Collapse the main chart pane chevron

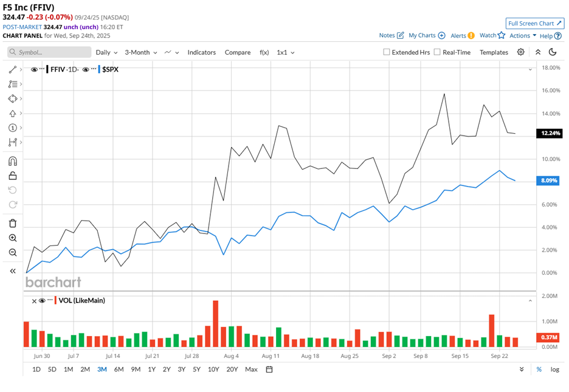coord(530,69)
